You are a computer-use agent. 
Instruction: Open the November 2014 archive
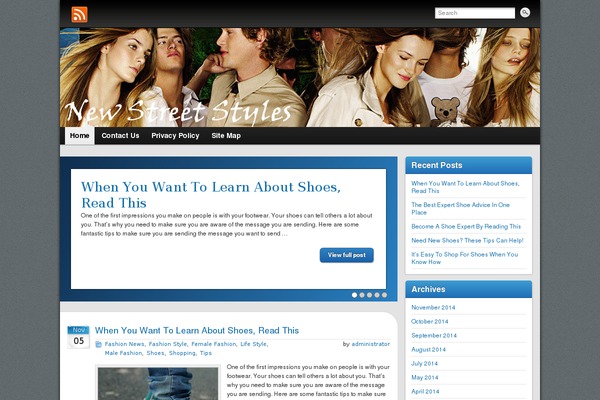[433, 307]
